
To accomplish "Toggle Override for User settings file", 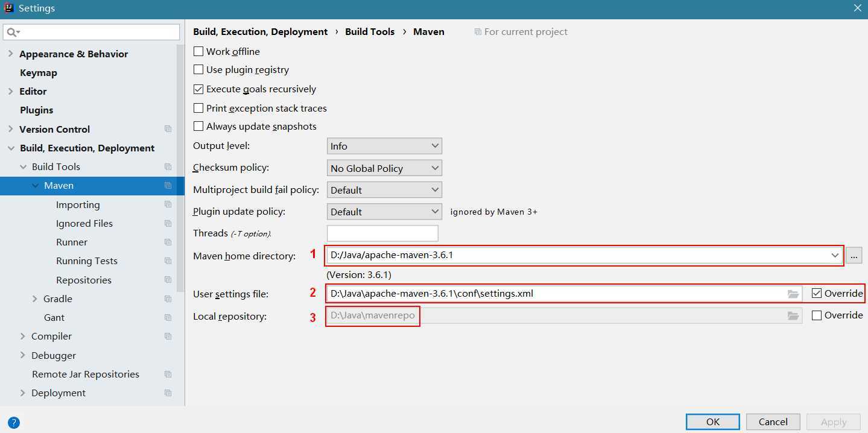I will pyautogui.click(x=817, y=294).
